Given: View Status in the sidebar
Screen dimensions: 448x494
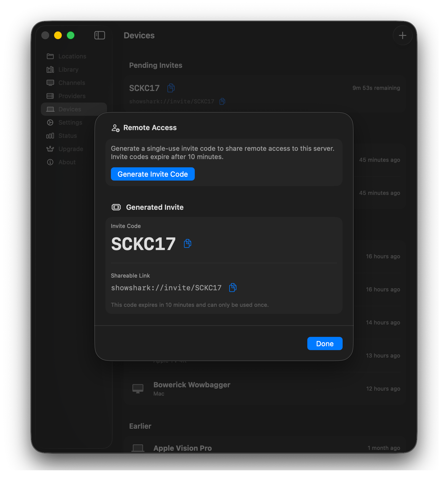Looking at the screenshot, I should pos(68,136).
